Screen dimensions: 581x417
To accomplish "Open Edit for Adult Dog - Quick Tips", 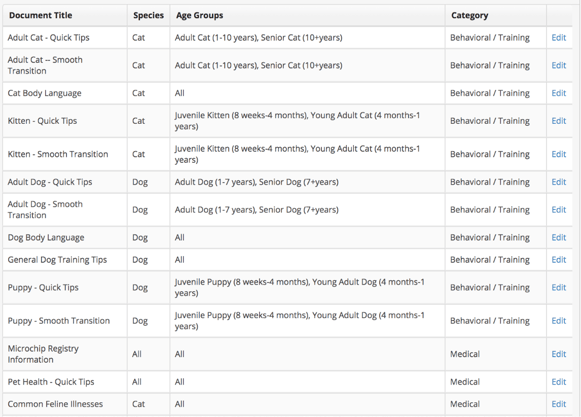I will click(558, 182).
